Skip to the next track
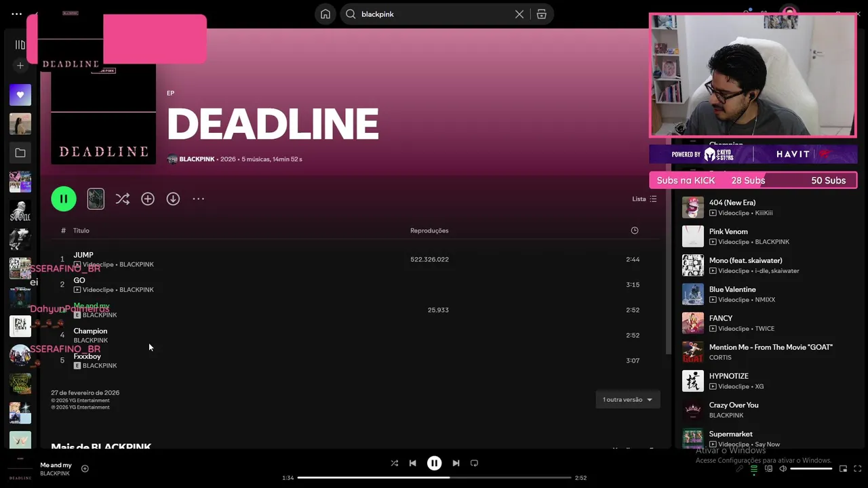This screenshot has width=868, height=488. pos(456,463)
